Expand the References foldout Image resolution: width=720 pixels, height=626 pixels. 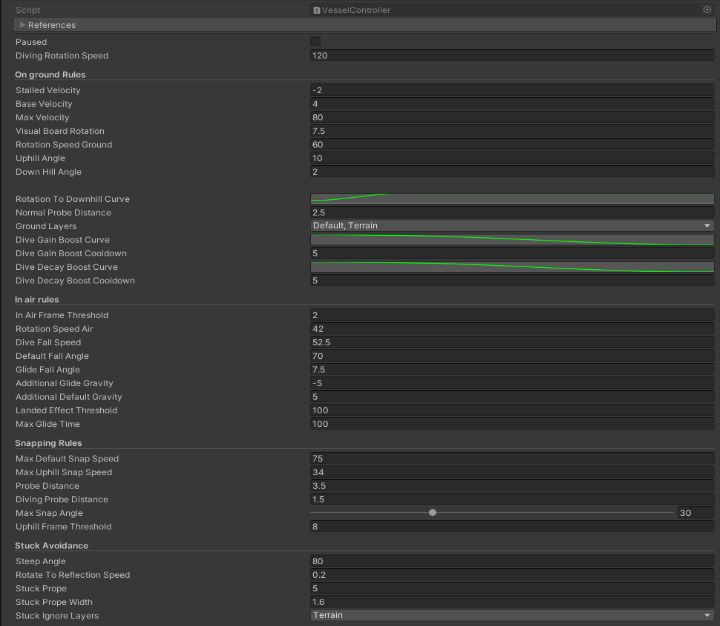coord(22,25)
